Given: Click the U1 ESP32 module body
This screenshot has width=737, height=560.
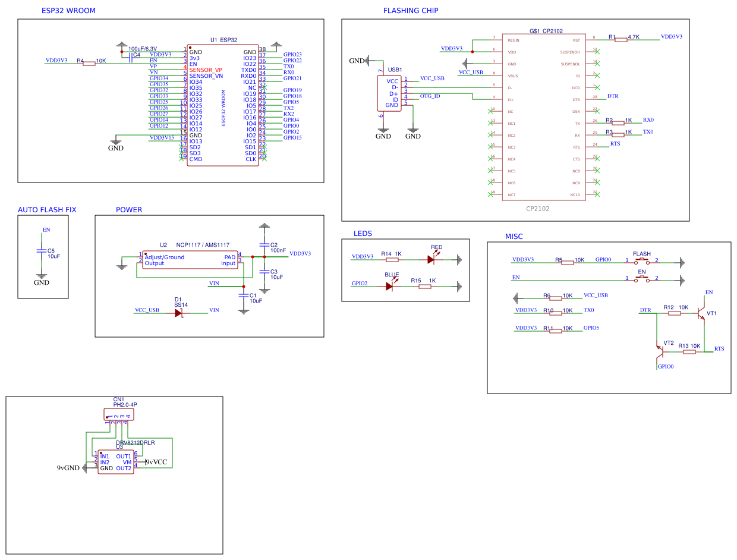Looking at the screenshot, I should pyautogui.click(x=223, y=105).
